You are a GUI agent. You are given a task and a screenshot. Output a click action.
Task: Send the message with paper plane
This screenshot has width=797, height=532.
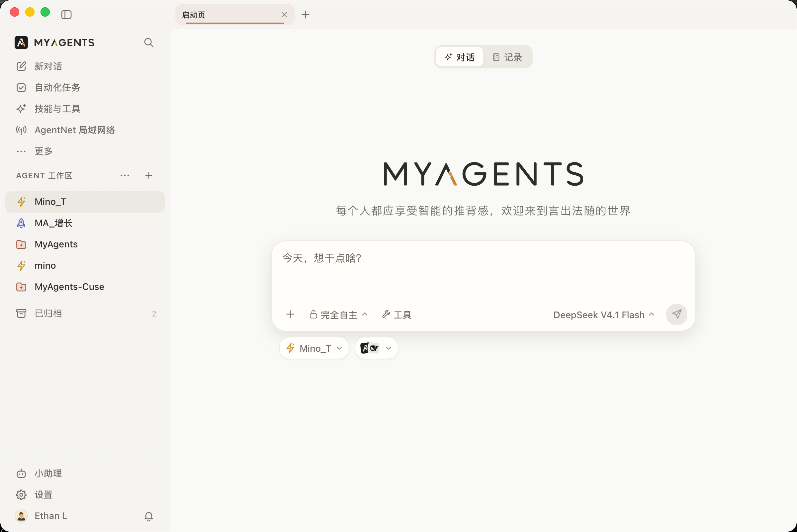(x=676, y=314)
